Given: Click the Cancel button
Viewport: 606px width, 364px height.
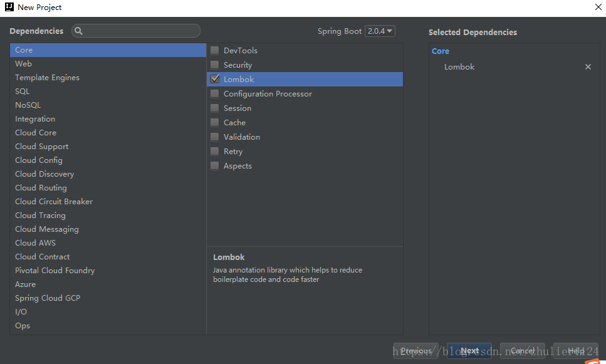Looking at the screenshot, I should tap(523, 351).
